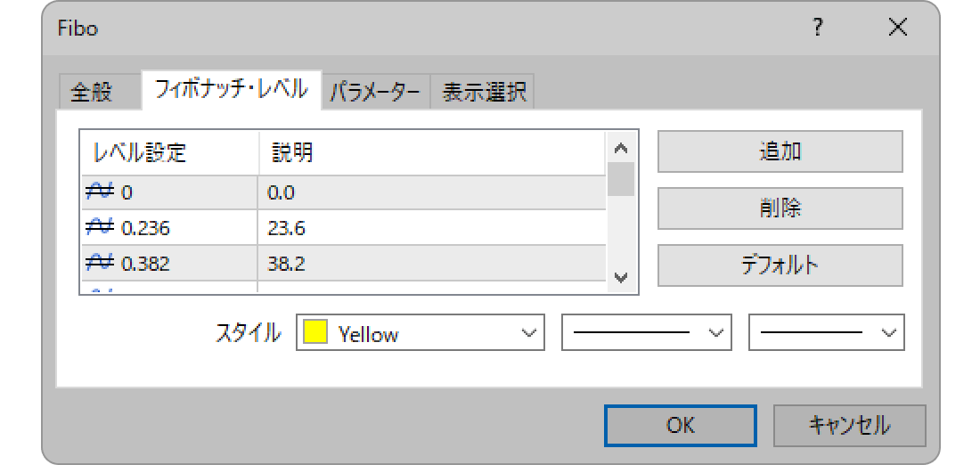Click the キャンセル button
The height and width of the screenshot is (465, 980).
(x=849, y=426)
